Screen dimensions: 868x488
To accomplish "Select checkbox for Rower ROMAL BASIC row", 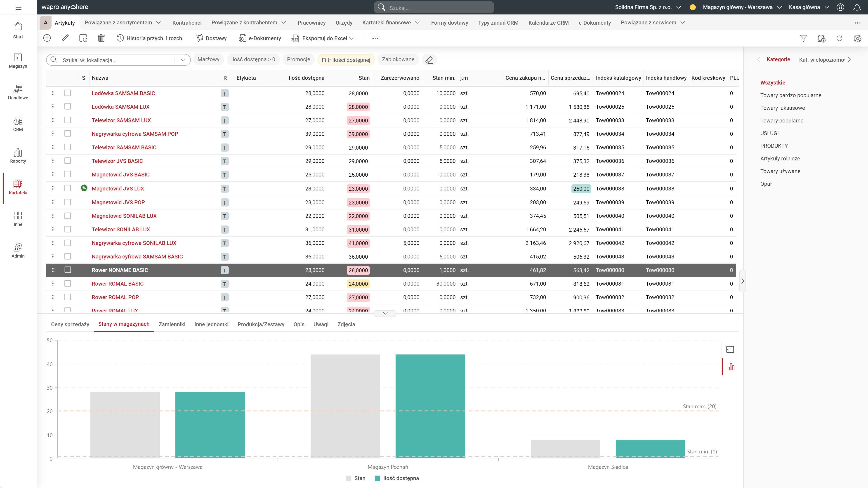I will (x=68, y=284).
